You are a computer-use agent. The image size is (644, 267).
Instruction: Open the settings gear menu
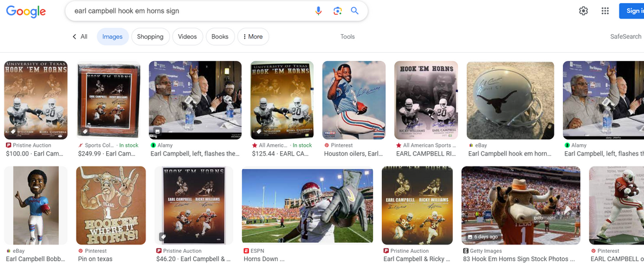pyautogui.click(x=583, y=11)
